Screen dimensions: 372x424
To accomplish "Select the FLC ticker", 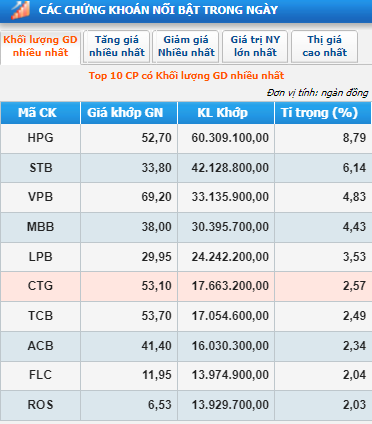I will (40, 375).
